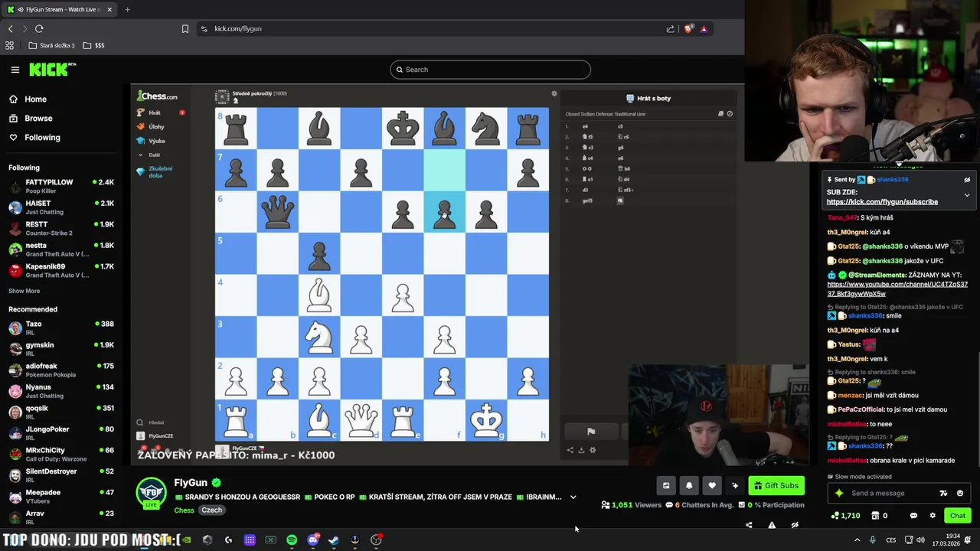Open the $$$ bookmarks folder
The width and height of the screenshot is (980, 551).
[x=93, y=45]
